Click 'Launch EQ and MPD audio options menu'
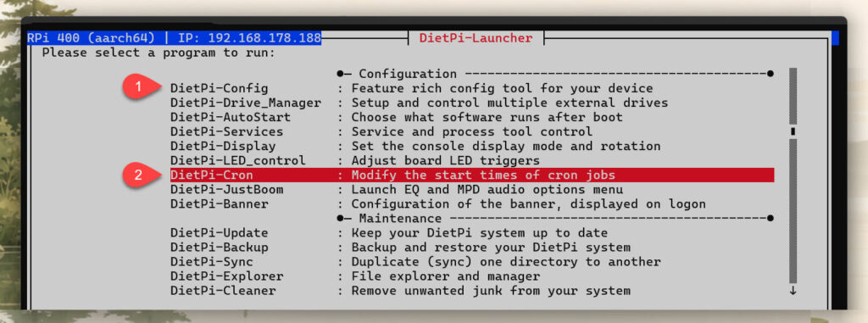 point(487,190)
